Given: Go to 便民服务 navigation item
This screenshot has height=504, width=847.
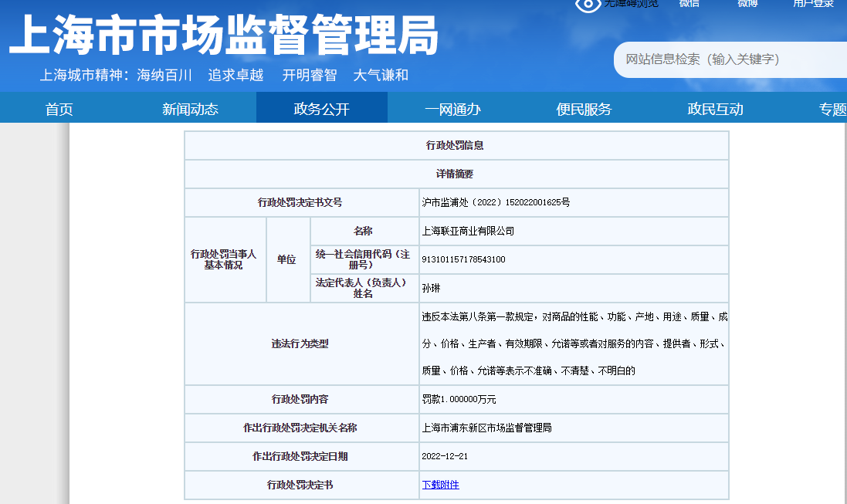Looking at the screenshot, I should tap(584, 109).
